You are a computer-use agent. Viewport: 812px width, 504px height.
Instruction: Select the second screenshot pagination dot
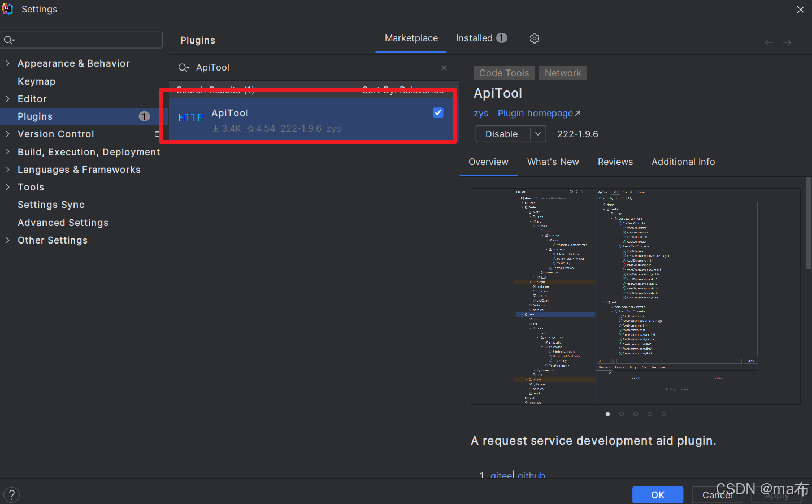click(622, 414)
